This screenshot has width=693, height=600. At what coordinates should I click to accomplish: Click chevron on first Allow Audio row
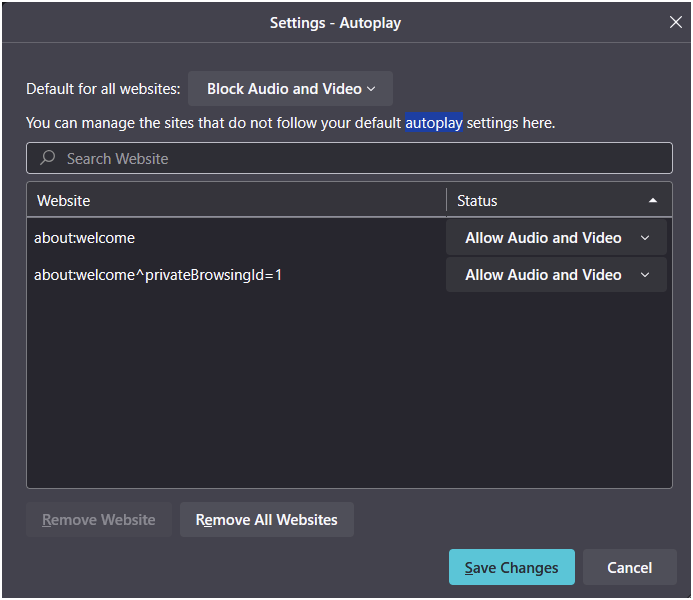[x=645, y=238]
